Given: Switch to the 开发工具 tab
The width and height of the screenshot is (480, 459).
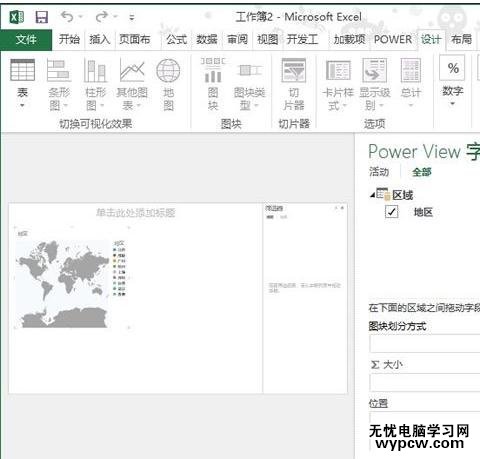Looking at the screenshot, I should [x=302, y=40].
